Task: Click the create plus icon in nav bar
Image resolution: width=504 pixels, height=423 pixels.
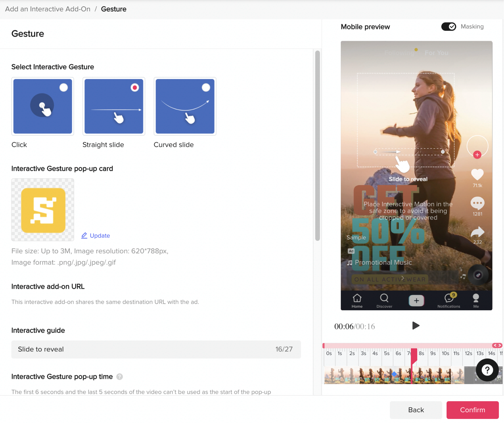Action: tap(416, 301)
